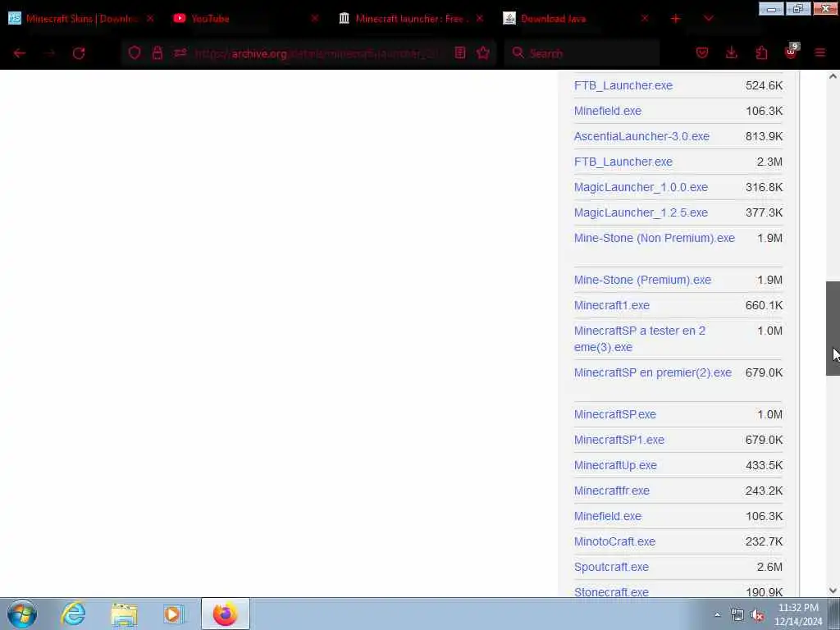Close the YouTube tab
Viewport: 840px width, 630px height.
314,18
